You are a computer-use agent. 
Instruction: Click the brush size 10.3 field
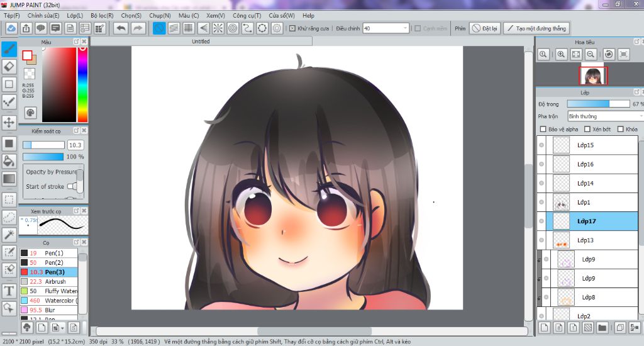coord(75,145)
